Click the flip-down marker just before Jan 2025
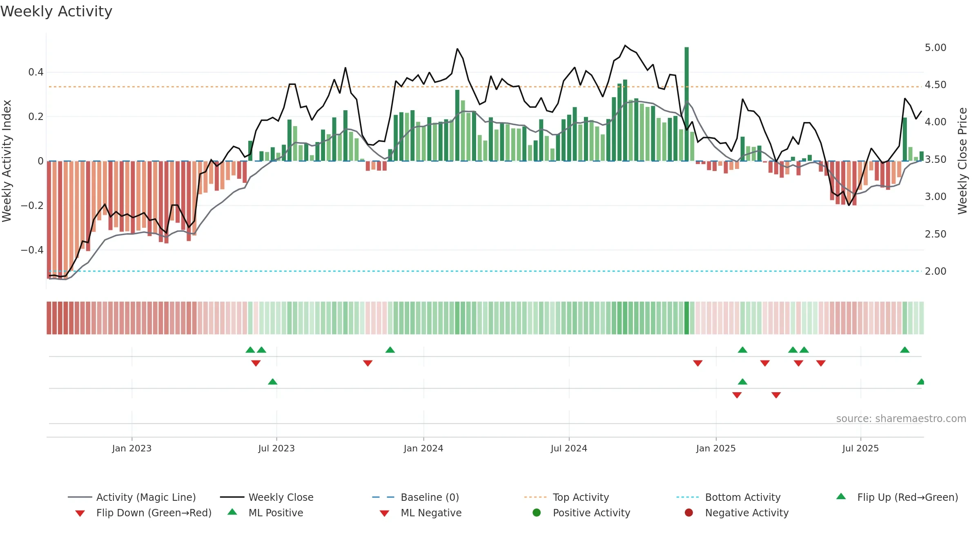Image resolution: width=980 pixels, height=551 pixels. 697,363
